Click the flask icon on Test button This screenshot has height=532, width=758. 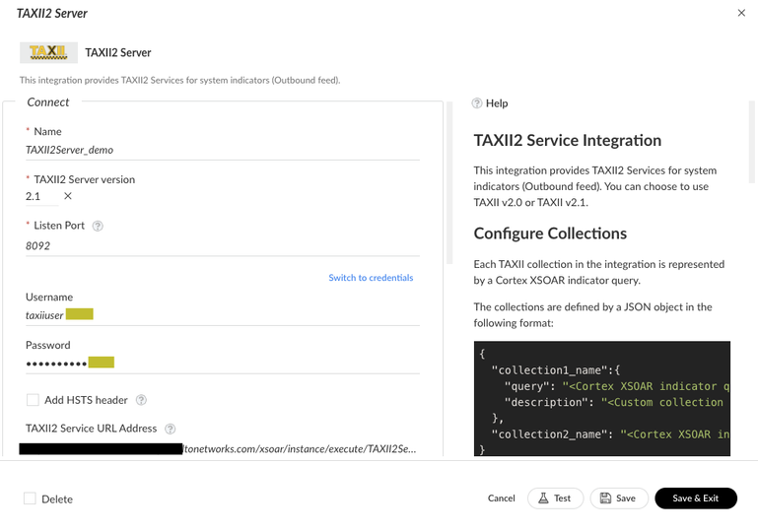pos(543,499)
